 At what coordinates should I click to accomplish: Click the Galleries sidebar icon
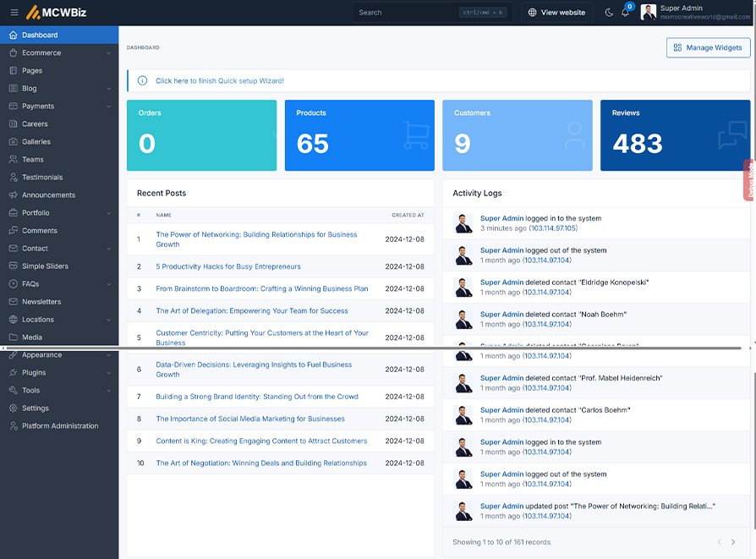click(x=14, y=142)
